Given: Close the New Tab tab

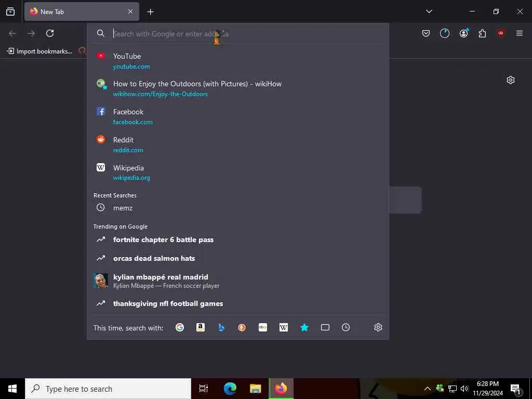Looking at the screenshot, I should 130,11.
